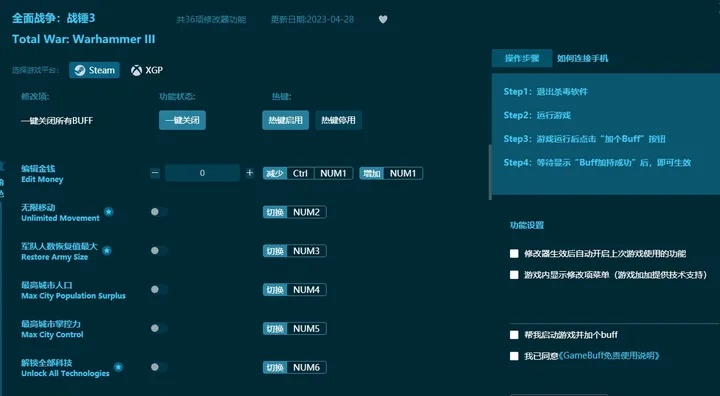Click Step1 退出杀毒软件 text
This screenshot has width=720, height=396.
click(x=546, y=91)
